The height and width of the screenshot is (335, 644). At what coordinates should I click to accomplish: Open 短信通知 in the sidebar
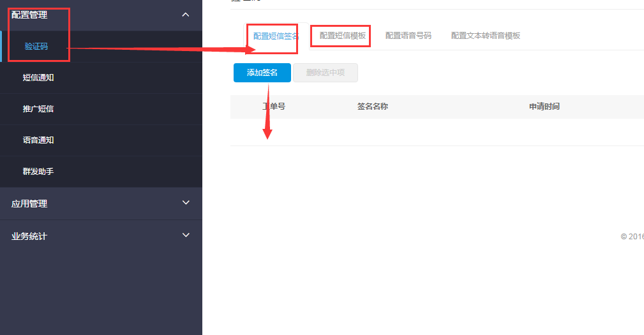tap(38, 78)
